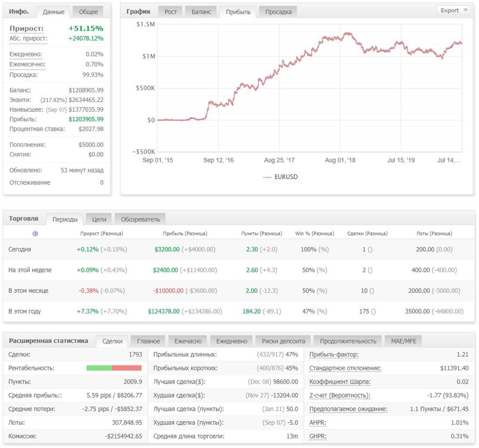Viewport: 479px width, 448px height.
Task: Switch to the Общее tab
Action: pyautogui.click(x=88, y=12)
